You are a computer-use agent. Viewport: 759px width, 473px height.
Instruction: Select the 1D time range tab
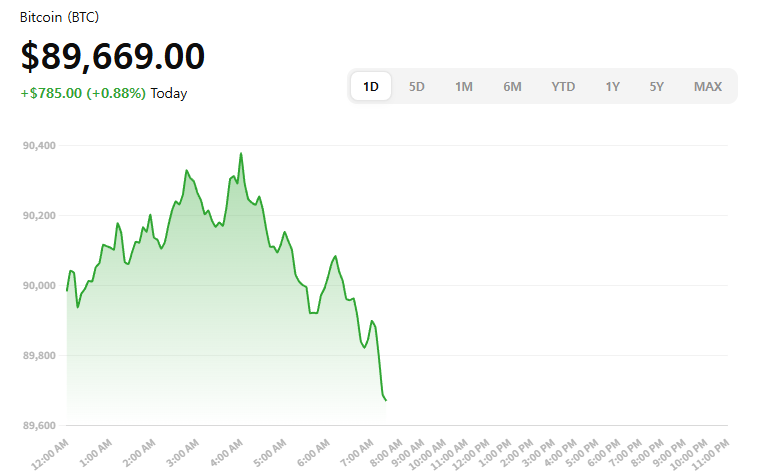[x=371, y=86]
